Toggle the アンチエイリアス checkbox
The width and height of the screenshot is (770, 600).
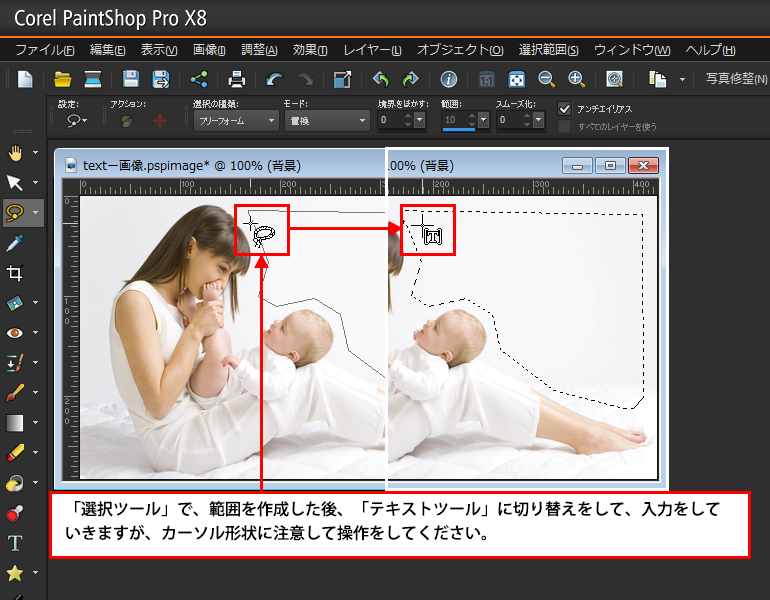pyautogui.click(x=565, y=109)
